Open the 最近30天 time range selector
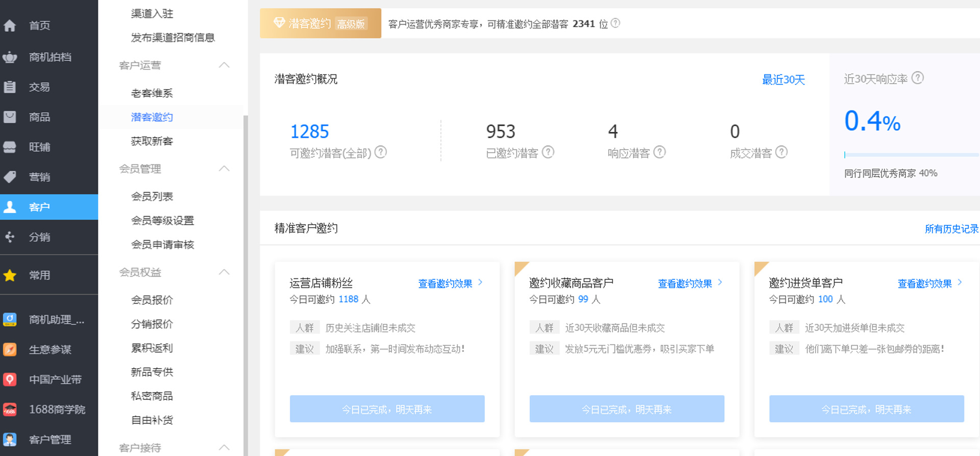The height and width of the screenshot is (456, 980). pyautogui.click(x=783, y=80)
